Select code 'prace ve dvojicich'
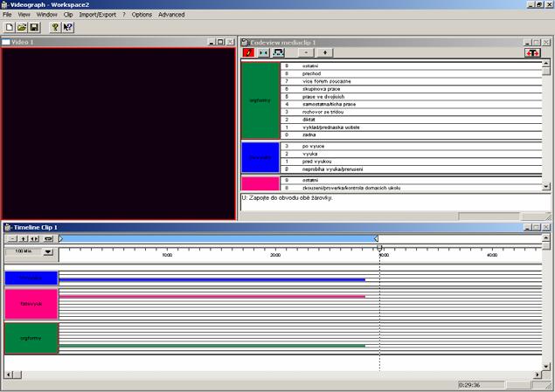This screenshot has width=555, height=392. [x=412, y=97]
